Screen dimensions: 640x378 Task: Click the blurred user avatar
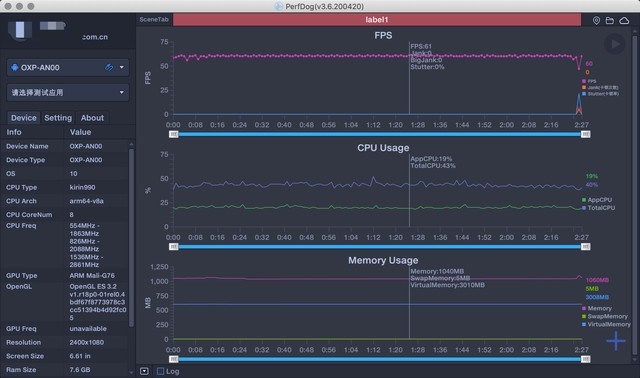20,30
